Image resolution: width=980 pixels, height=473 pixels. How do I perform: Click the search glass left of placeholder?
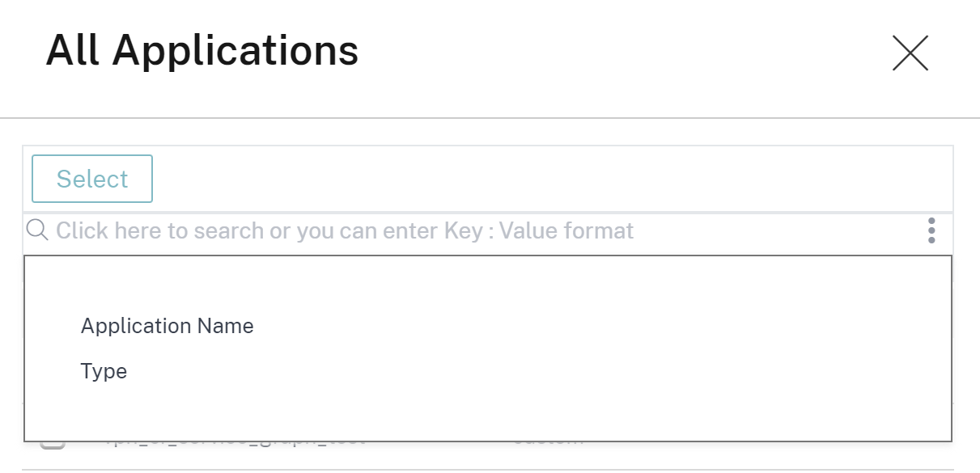(37, 230)
